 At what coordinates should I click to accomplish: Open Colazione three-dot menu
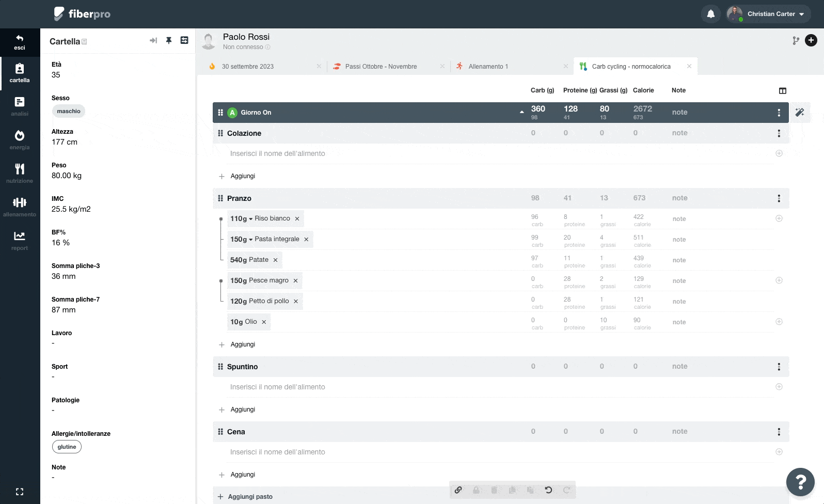pos(779,133)
